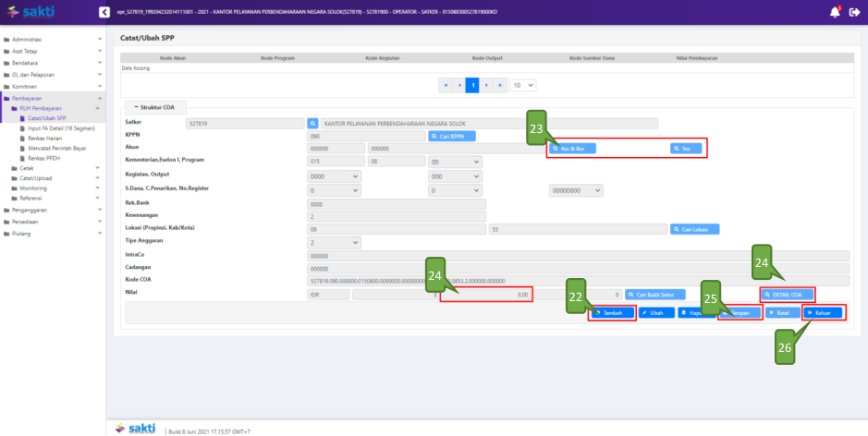Click the Tambah button
Viewport: 868px width, 436px height.
pyautogui.click(x=612, y=313)
